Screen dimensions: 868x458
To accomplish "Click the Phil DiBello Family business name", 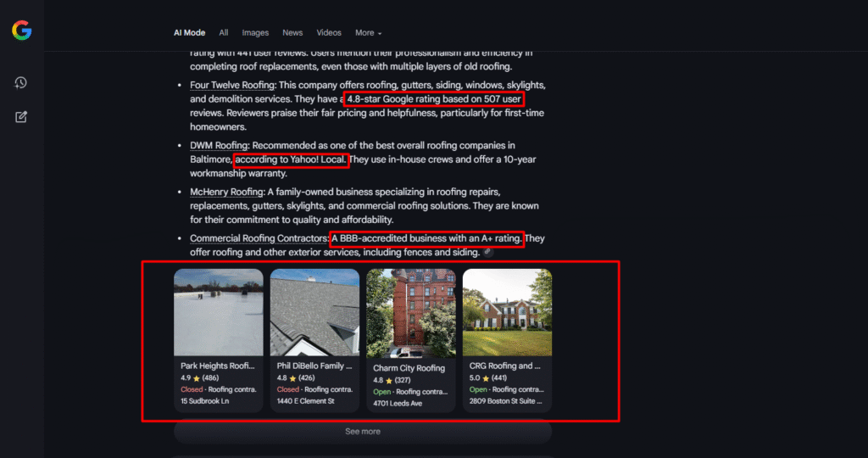I will point(314,366).
